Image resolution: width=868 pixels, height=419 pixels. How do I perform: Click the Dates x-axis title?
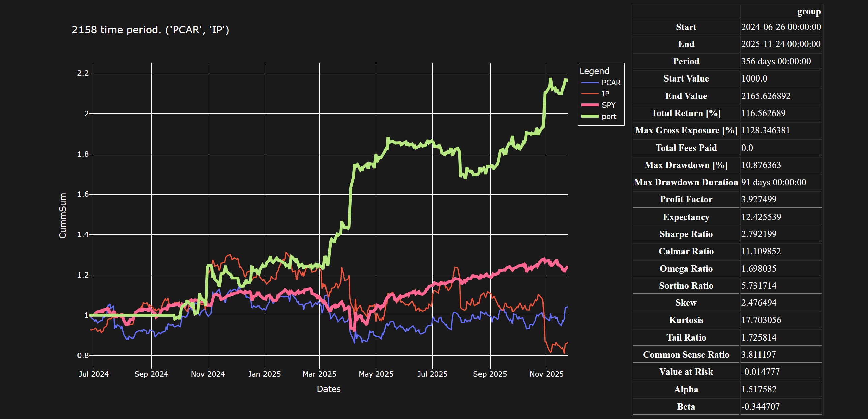(329, 389)
